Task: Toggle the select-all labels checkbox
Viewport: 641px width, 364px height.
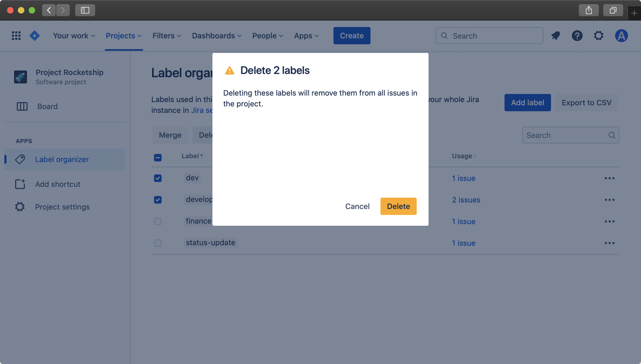Action: click(x=158, y=157)
